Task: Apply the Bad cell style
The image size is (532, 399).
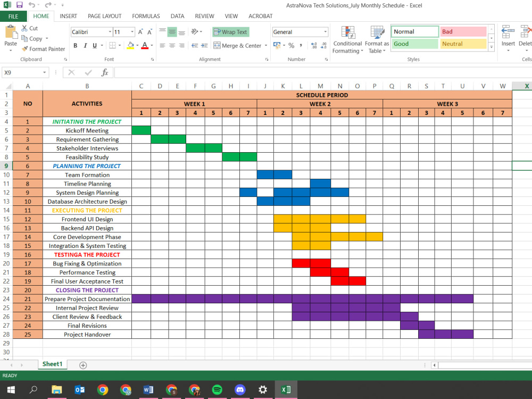Action: (x=463, y=31)
